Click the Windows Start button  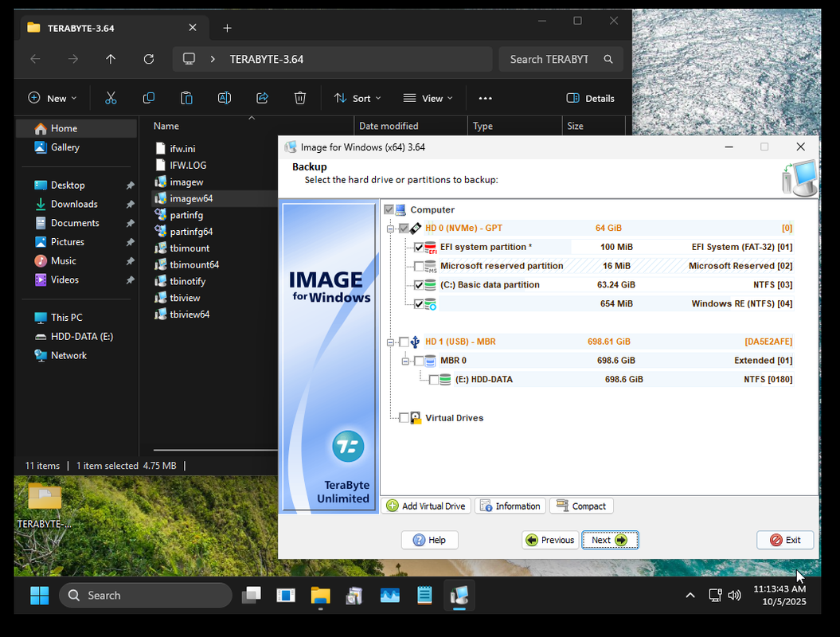coord(40,596)
